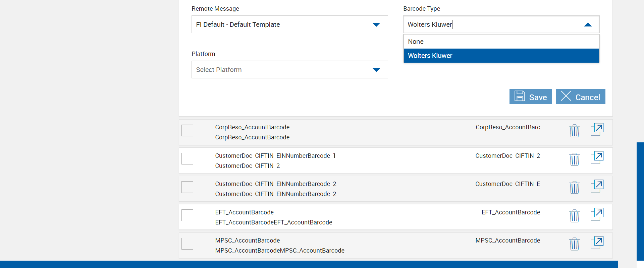The image size is (644, 268).
Task: Delete the MPSC_AccountBarcode entry
Action: (574, 244)
